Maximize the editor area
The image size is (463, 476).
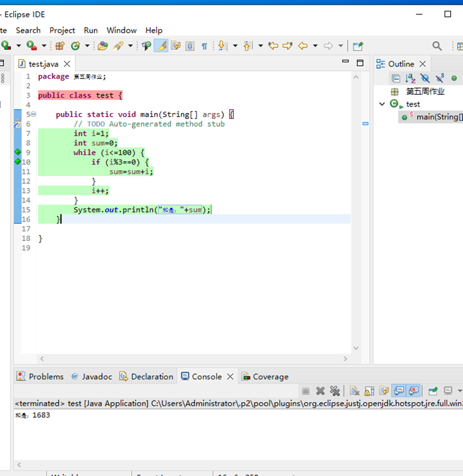(x=360, y=63)
